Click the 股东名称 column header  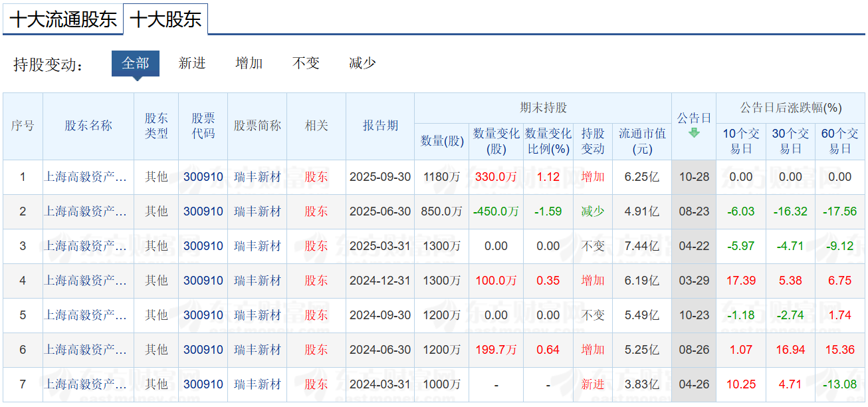point(88,126)
